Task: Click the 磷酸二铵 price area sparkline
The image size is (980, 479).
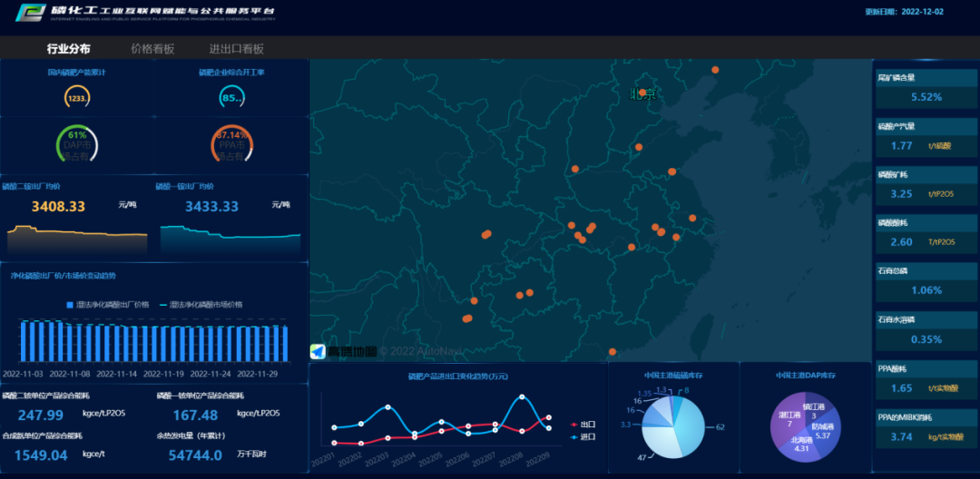Action: [77, 239]
